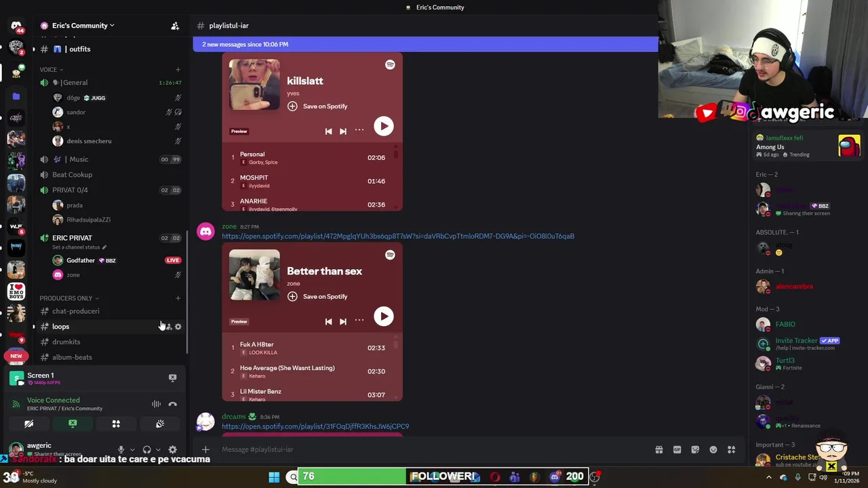This screenshot has height=488, width=868.
Task: Open the Activities launcher in voice panel
Action: [116, 424]
